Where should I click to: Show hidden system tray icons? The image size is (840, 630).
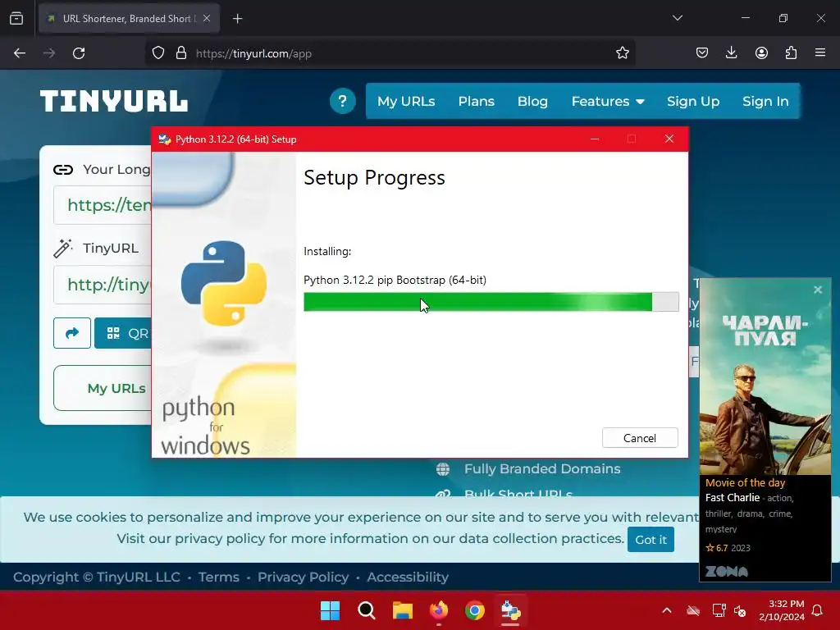[x=667, y=610]
